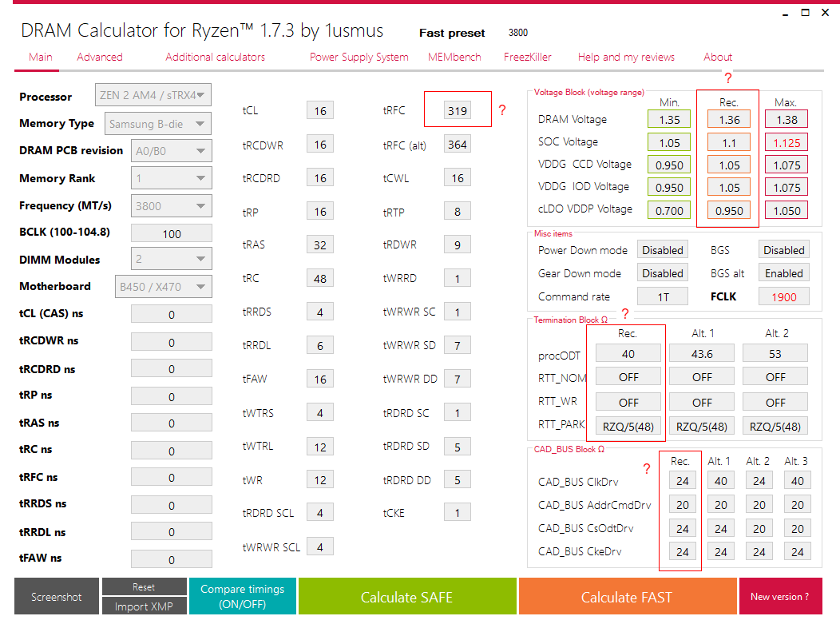This screenshot has height=632, width=840.
Task: Expand the Processor dropdown
Action: [x=153, y=95]
